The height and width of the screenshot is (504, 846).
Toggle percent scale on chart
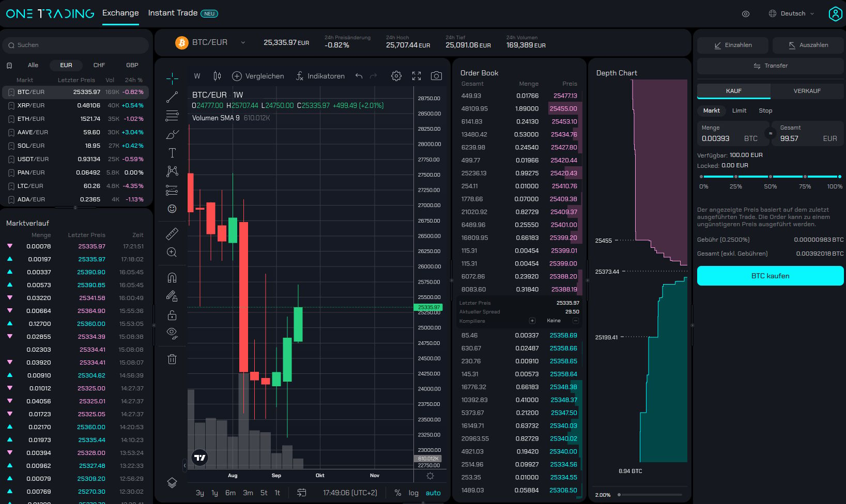398,493
